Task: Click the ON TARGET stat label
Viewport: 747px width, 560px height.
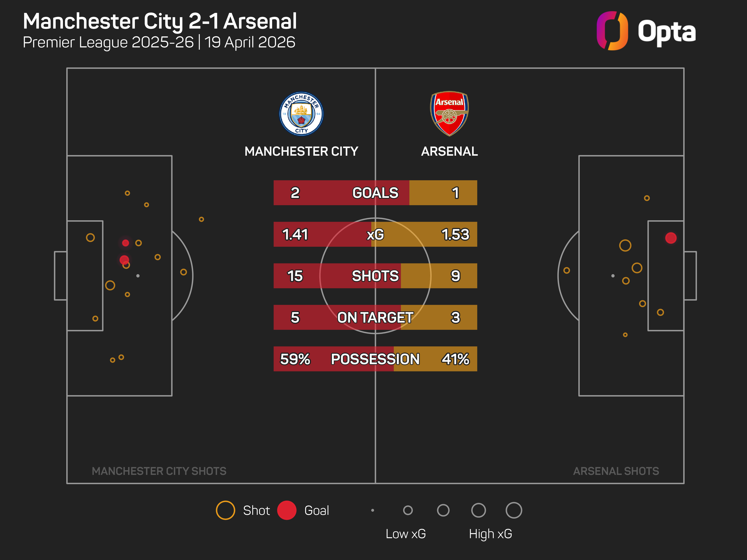Action: (375, 317)
